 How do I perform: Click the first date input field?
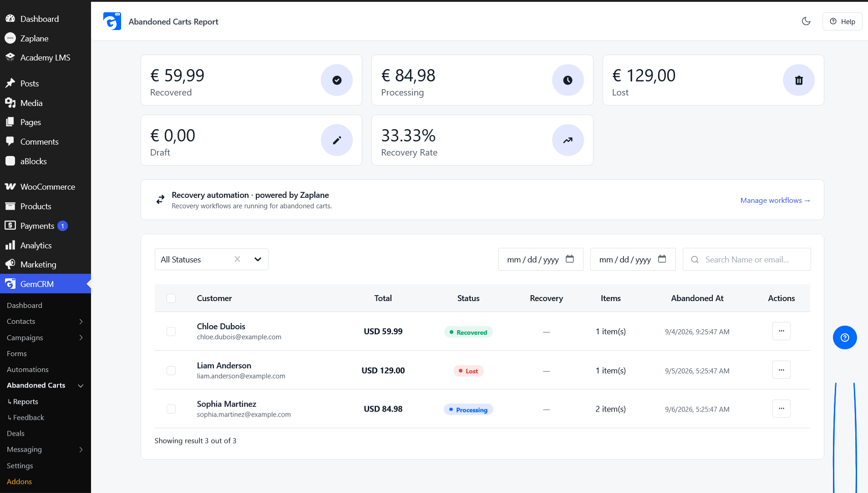click(541, 259)
